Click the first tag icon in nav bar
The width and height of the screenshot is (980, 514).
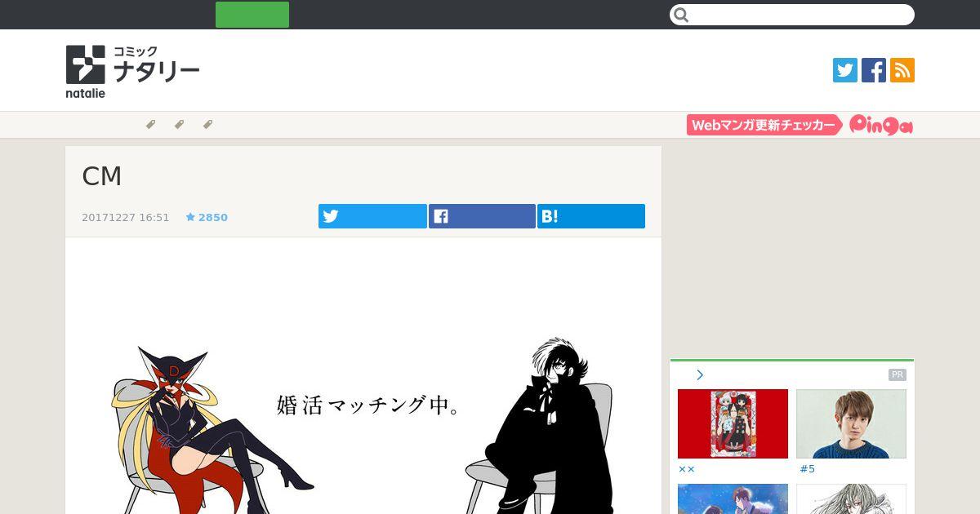click(x=150, y=125)
